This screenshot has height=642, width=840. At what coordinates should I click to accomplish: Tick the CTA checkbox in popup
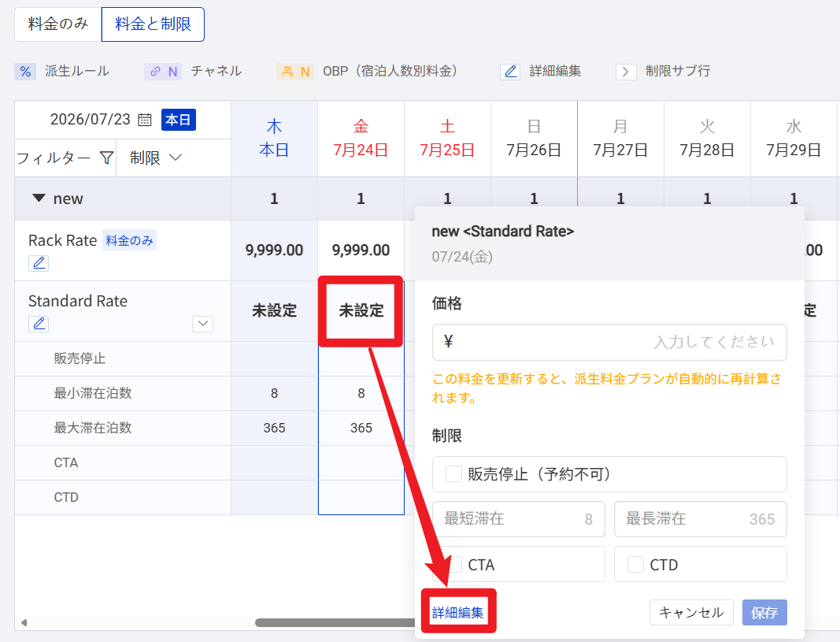[x=453, y=564]
